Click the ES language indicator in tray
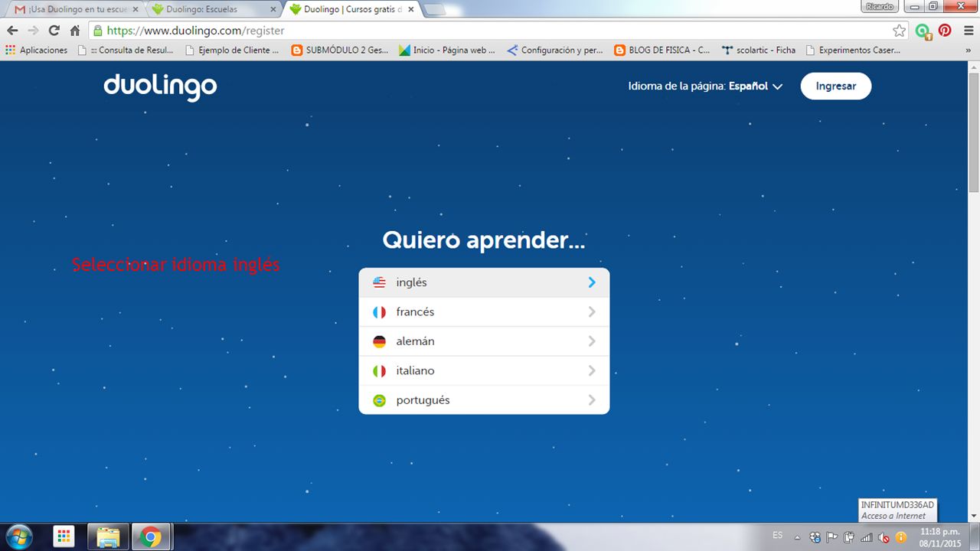Image resolution: width=980 pixels, height=551 pixels. point(778,535)
